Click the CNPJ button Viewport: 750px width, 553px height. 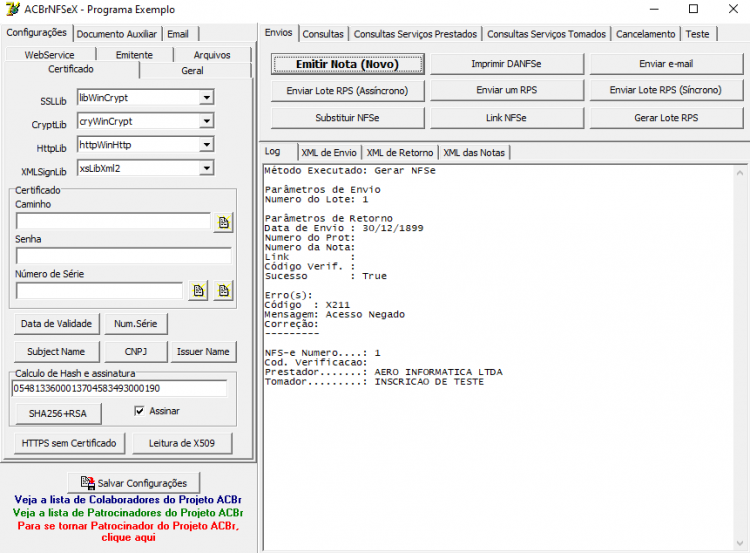point(136,352)
